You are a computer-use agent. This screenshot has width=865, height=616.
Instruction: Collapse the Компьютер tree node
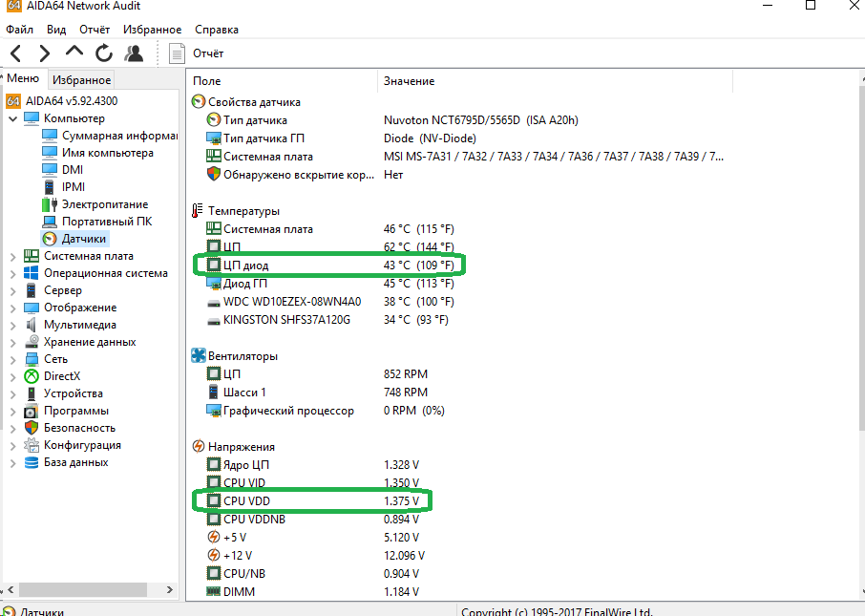(x=12, y=118)
